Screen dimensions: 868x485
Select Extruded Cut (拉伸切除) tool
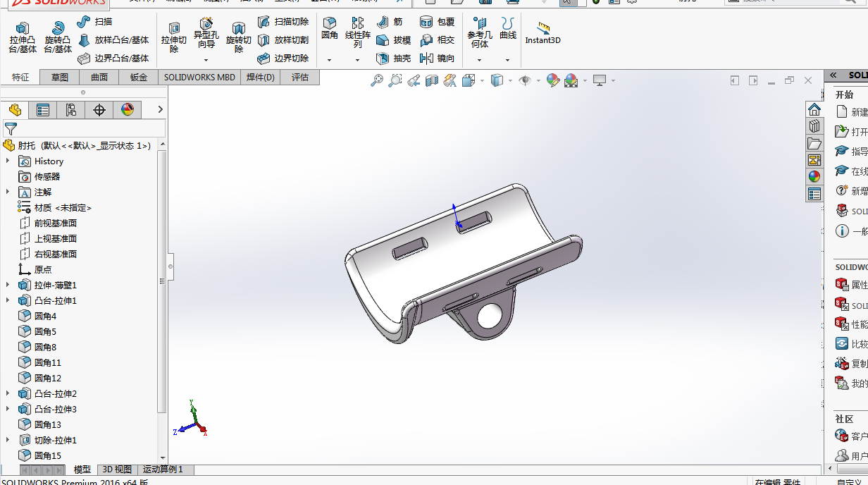tap(174, 37)
